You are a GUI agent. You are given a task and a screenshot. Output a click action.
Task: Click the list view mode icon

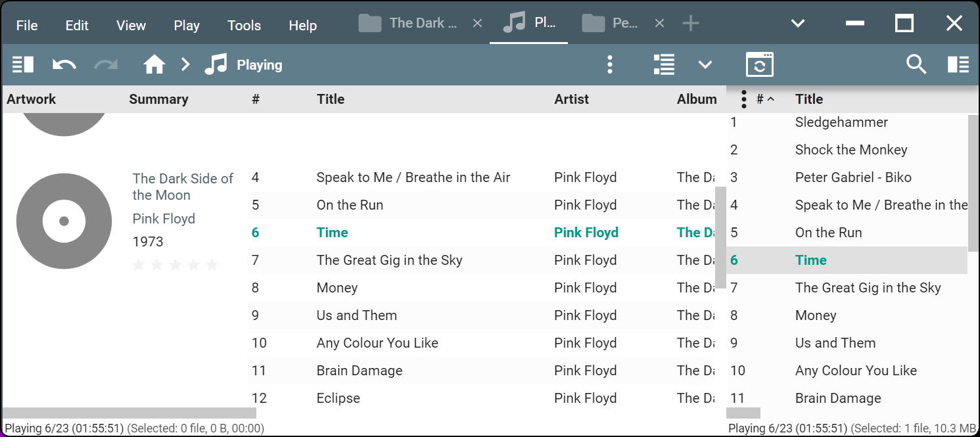[664, 64]
